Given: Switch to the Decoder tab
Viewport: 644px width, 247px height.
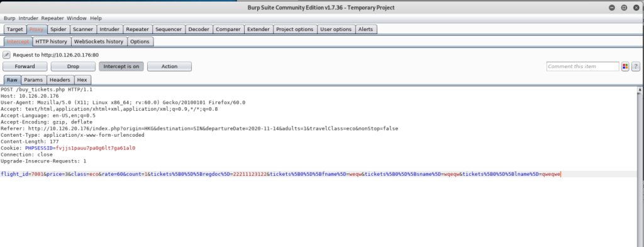Looking at the screenshot, I should 199,29.
